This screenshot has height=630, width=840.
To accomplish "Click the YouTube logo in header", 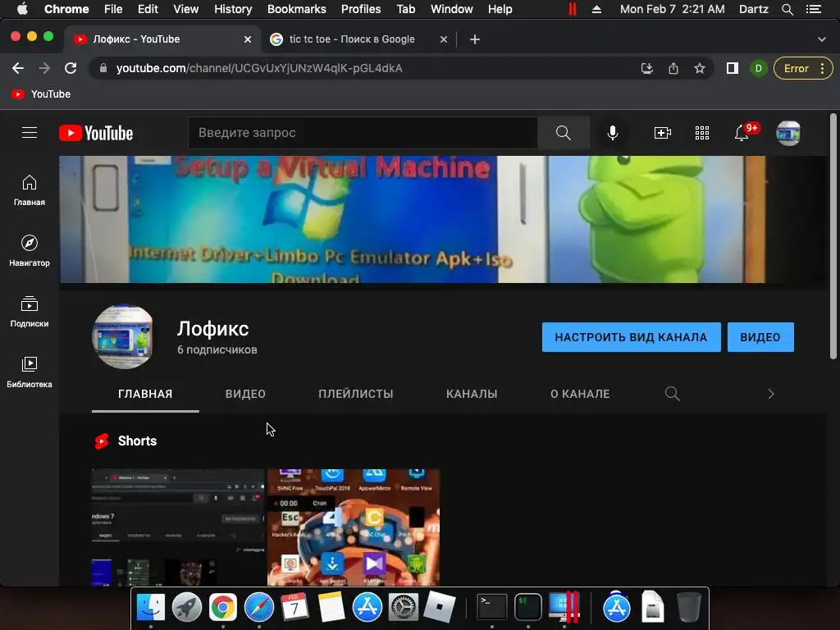I will tap(96, 133).
